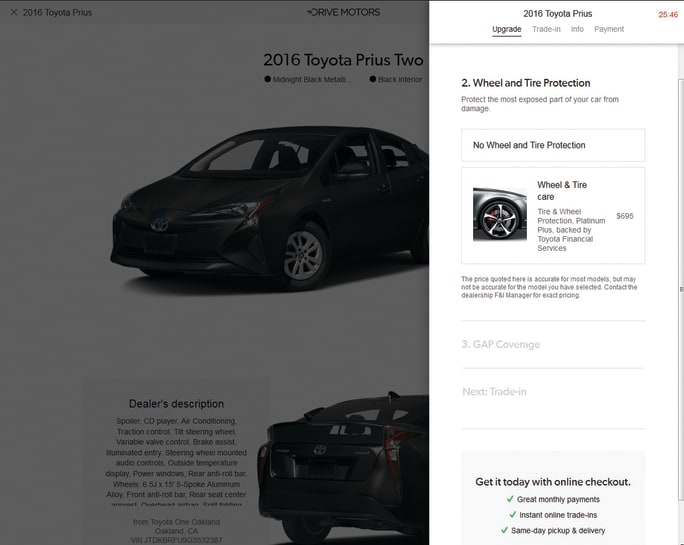Click the $695 price on the tire plan

(x=625, y=216)
